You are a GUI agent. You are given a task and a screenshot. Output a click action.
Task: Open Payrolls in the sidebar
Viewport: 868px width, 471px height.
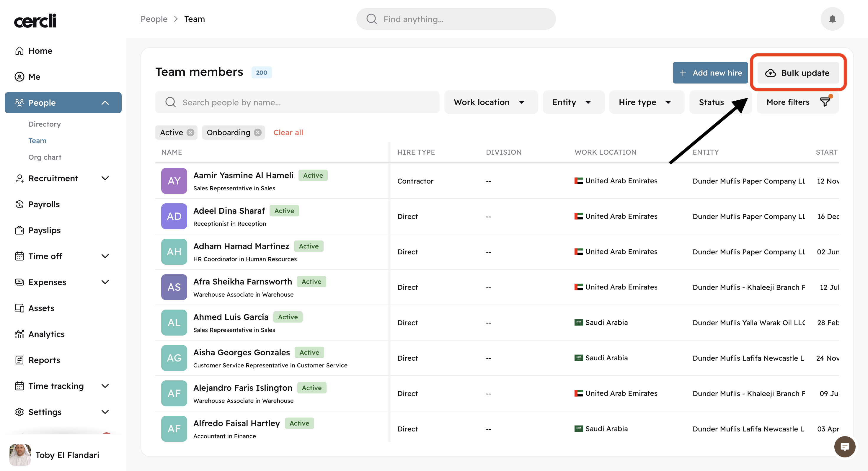(x=44, y=204)
